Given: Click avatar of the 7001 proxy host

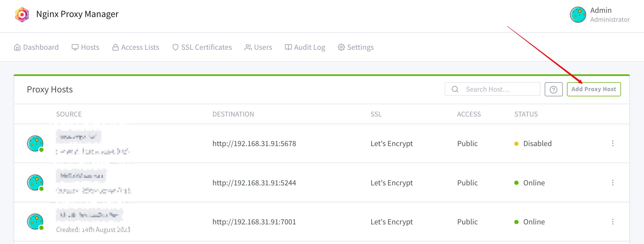Looking at the screenshot, I should tap(35, 221).
